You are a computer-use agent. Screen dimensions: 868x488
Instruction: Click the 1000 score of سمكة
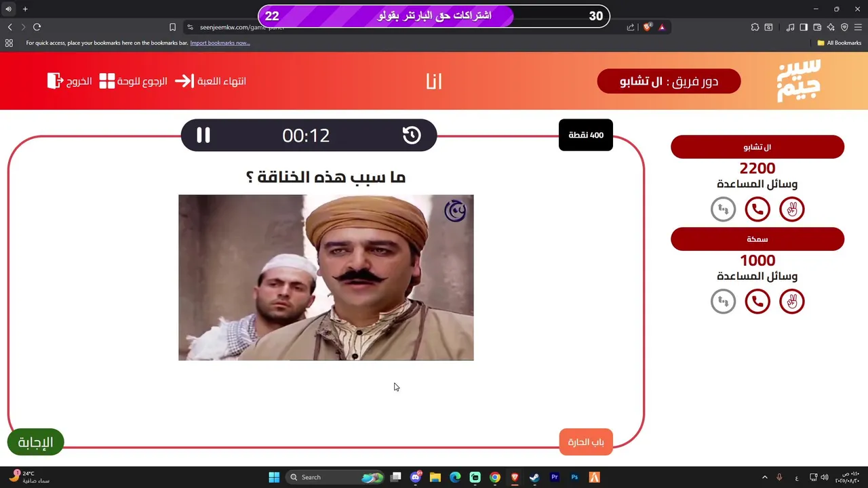point(757,260)
